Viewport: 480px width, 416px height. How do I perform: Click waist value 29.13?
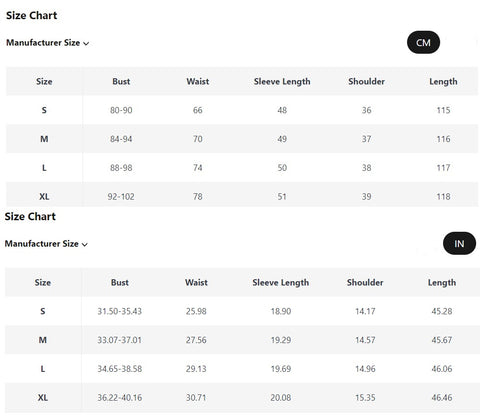coord(196,369)
